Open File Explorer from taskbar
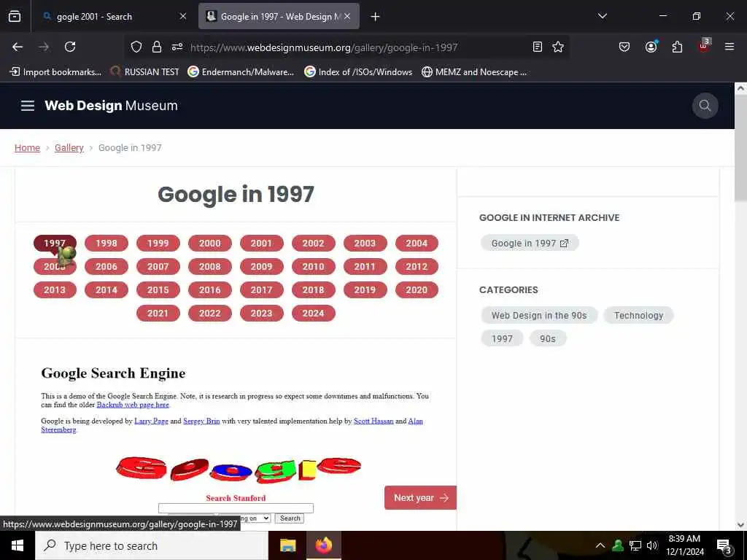Image resolution: width=747 pixels, height=560 pixels. (x=287, y=545)
